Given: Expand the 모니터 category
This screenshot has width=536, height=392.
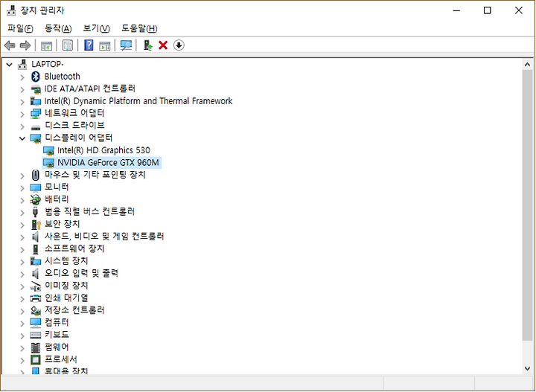Looking at the screenshot, I should 22,187.
